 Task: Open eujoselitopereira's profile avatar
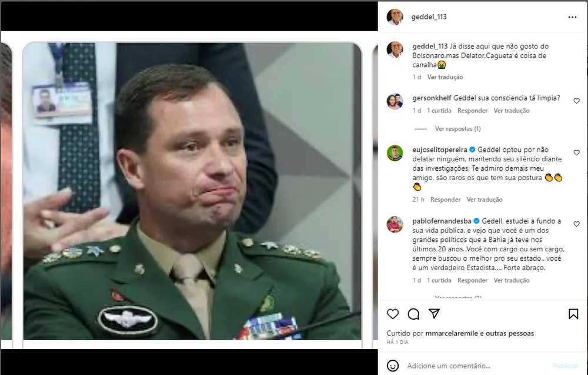(x=395, y=153)
